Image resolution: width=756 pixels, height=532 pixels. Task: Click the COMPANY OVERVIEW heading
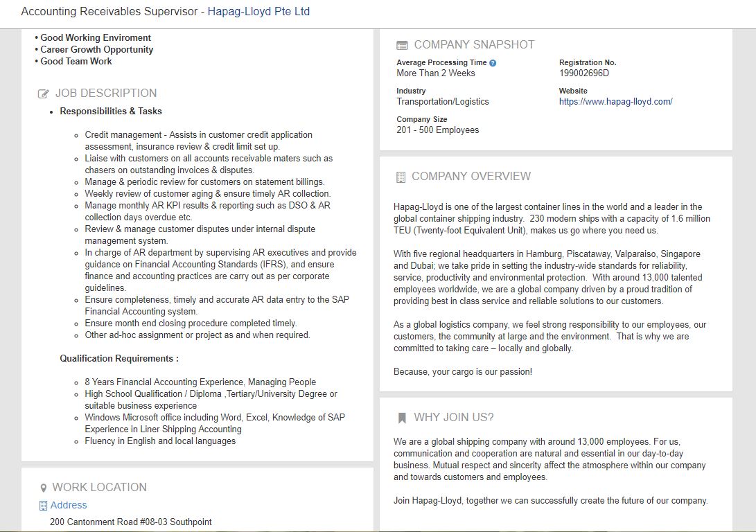[471, 177]
